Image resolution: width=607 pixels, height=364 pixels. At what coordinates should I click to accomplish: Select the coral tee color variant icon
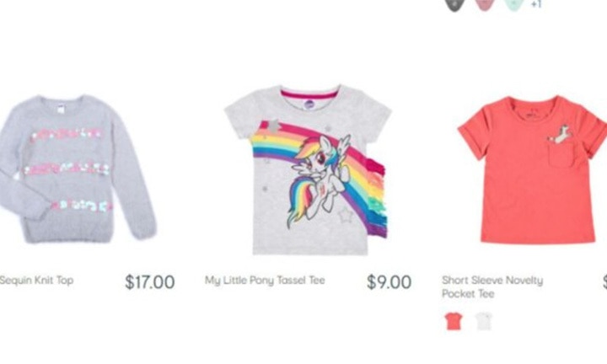click(x=454, y=321)
